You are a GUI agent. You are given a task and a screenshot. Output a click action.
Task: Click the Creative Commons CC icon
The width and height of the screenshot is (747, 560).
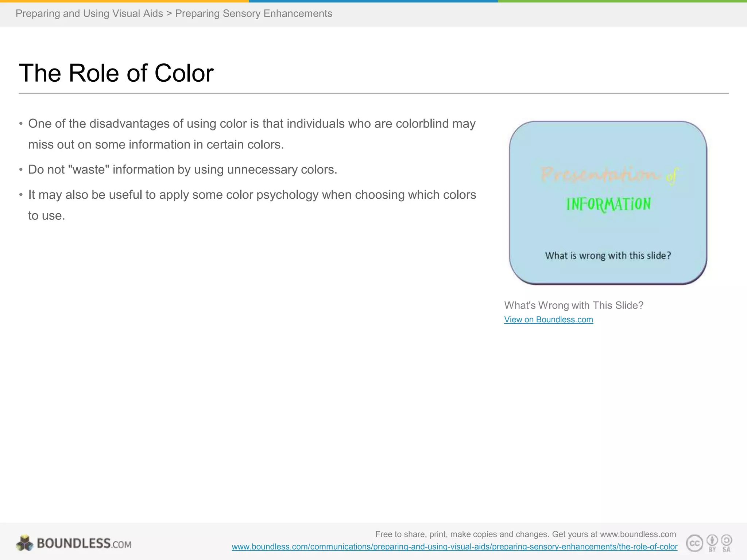tap(694, 543)
